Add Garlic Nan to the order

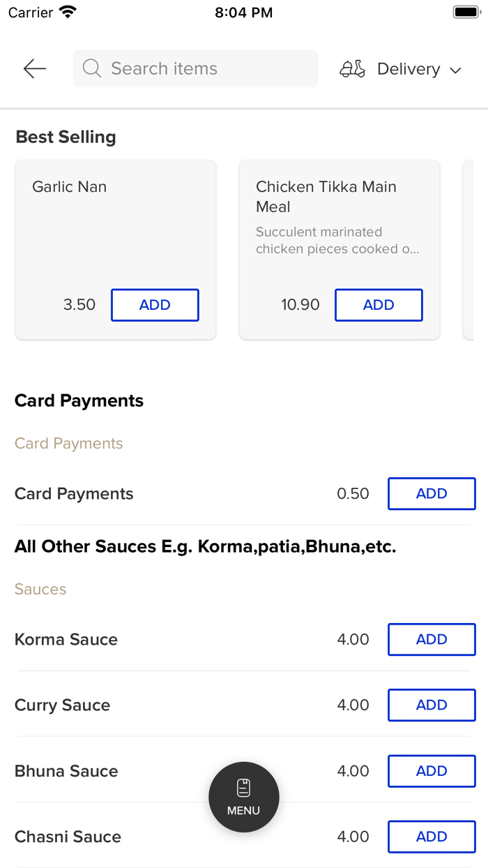155,305
